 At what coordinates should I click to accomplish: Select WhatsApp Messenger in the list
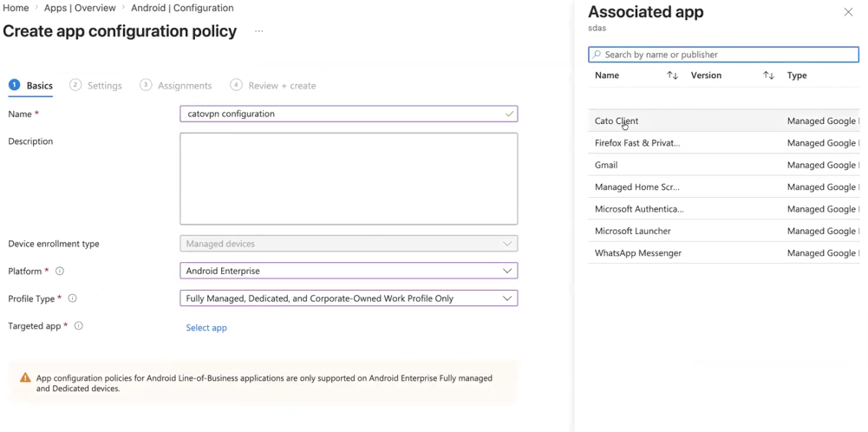723,253
